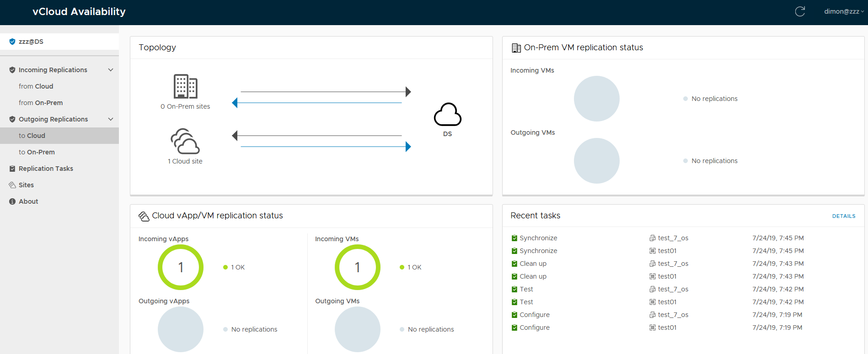The height and width of the screenshot is (354, 868).
Task: Select the zzz@DS site entry
Action: [59, 42]
